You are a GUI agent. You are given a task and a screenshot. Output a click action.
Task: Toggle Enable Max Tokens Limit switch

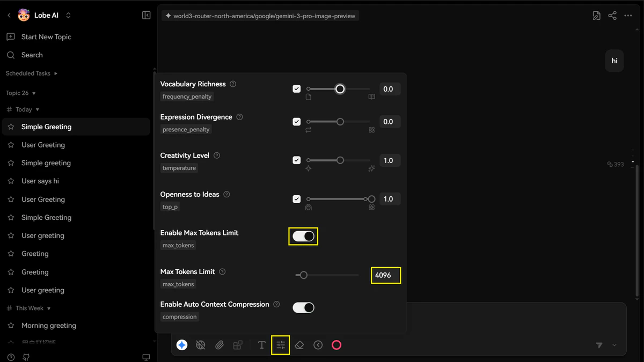(x=303, y=237)
